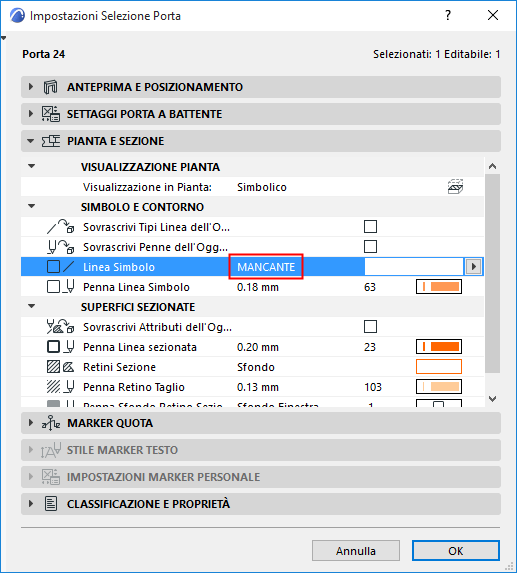Enable Sovrascrivi Attributi dell'Oggetto checkbox

pyautogui.click(x=370, y=326)
